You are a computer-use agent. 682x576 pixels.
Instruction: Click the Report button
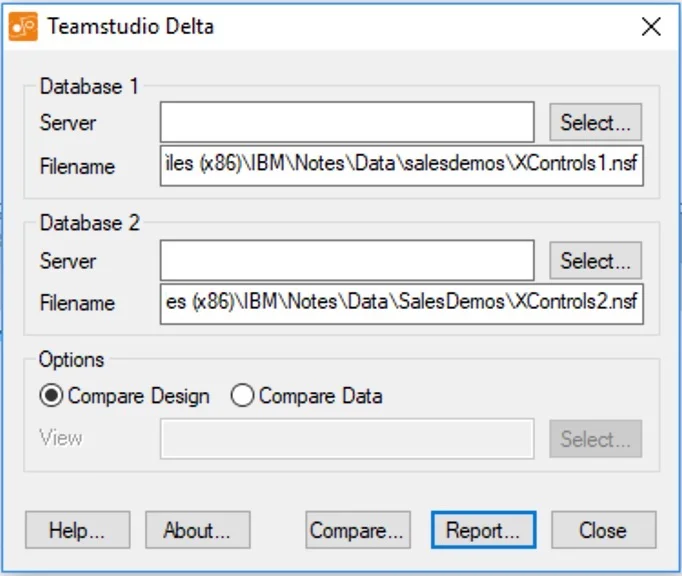click(484, 530)
